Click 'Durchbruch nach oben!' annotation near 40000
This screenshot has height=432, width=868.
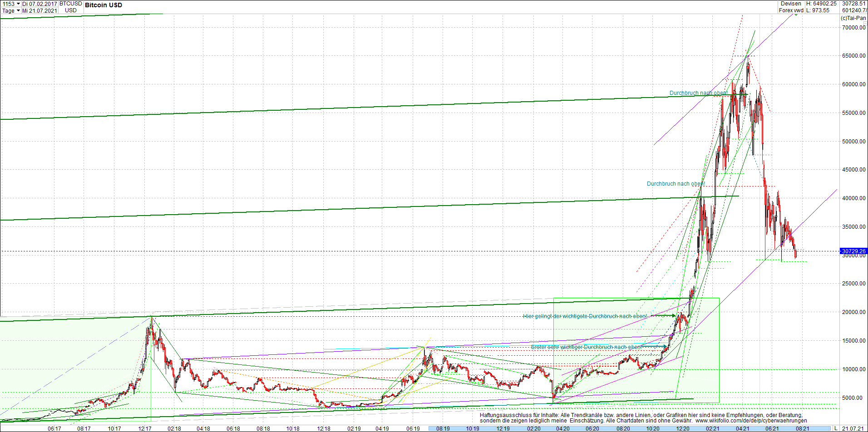coord(676,184)
